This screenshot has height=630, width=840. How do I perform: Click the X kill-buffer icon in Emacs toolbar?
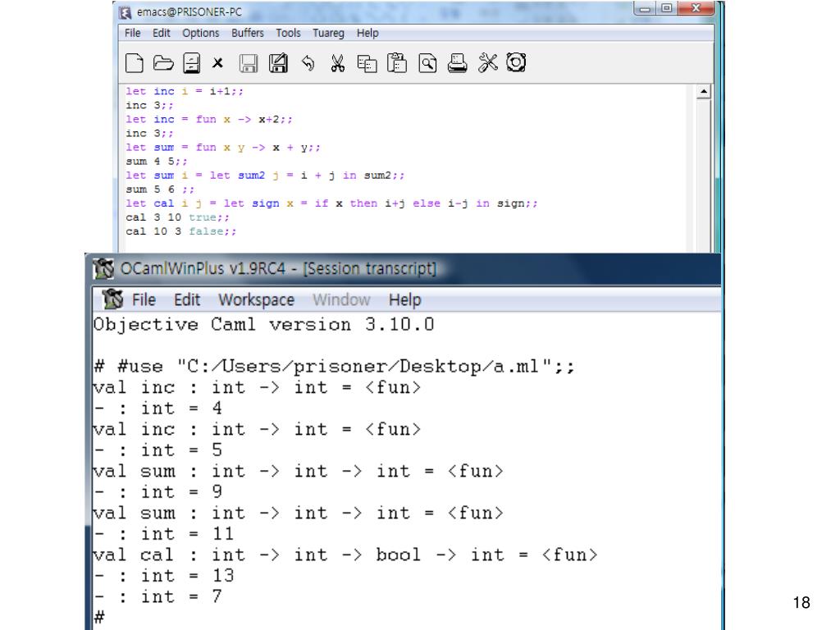pos(217,63)
